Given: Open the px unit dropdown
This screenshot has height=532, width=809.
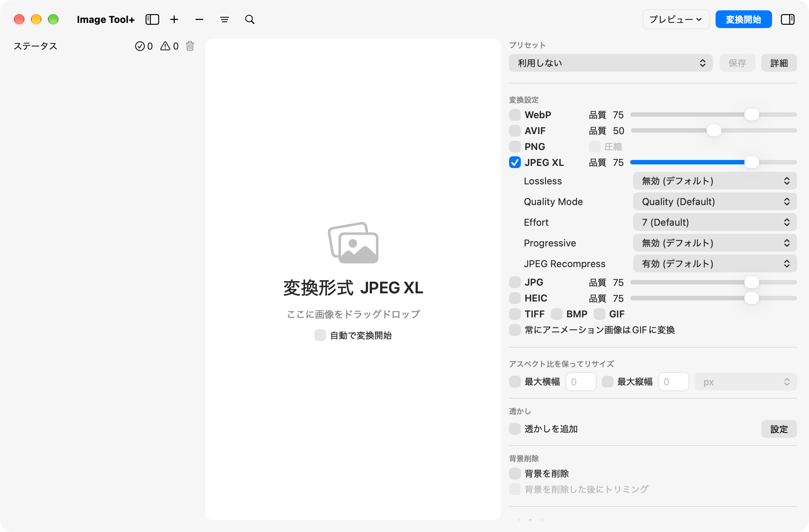Looking at the screenshot, I should pyautogui.click(x=745, y=382).
